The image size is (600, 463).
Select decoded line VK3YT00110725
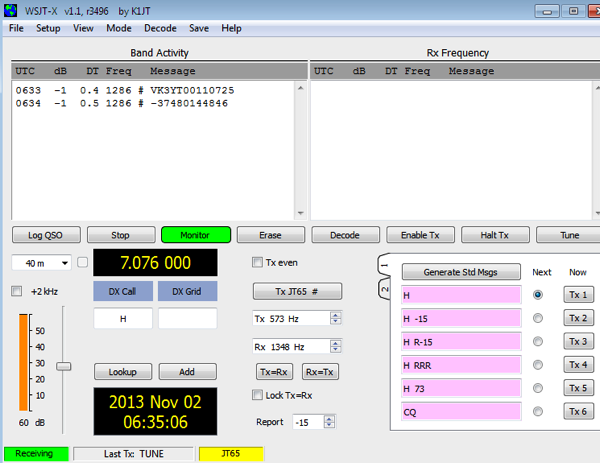click(x=125, y=90)
